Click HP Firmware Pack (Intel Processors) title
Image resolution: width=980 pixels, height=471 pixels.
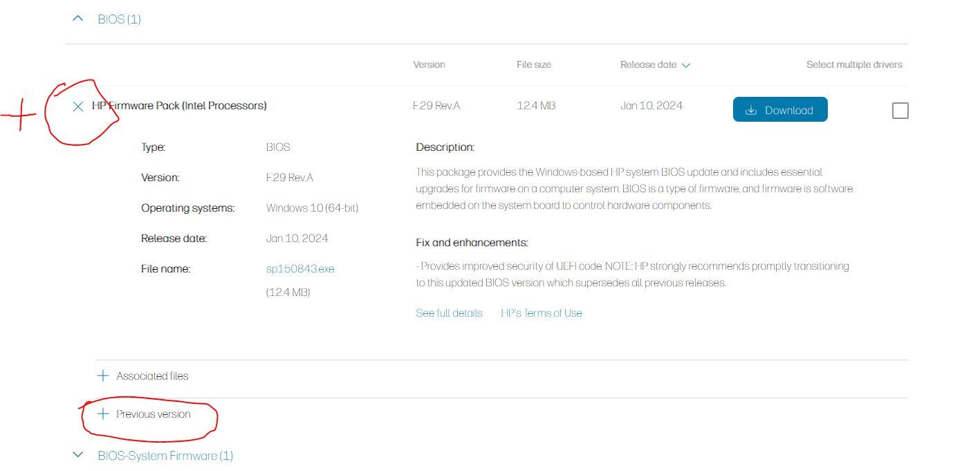click(x=179, y=106)
